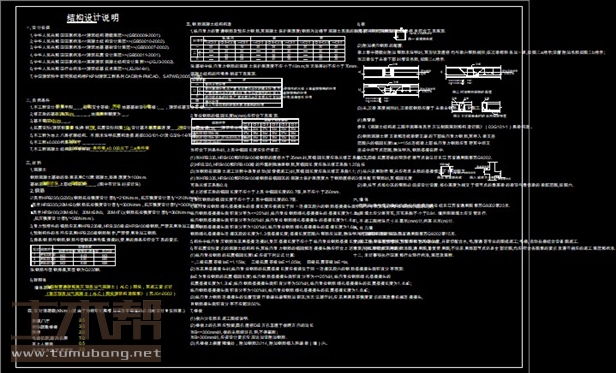Click the title 结构设计说明
Viewport: 616px width, 373px height.
93,18
